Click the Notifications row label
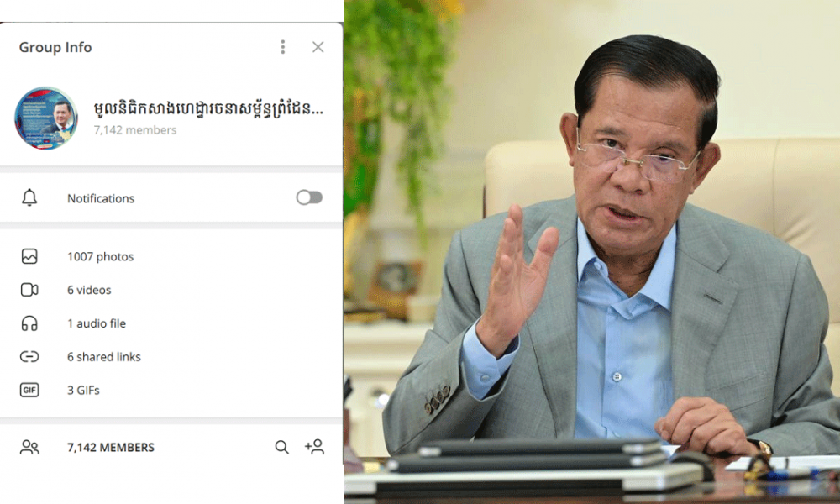 click(101, 199)
